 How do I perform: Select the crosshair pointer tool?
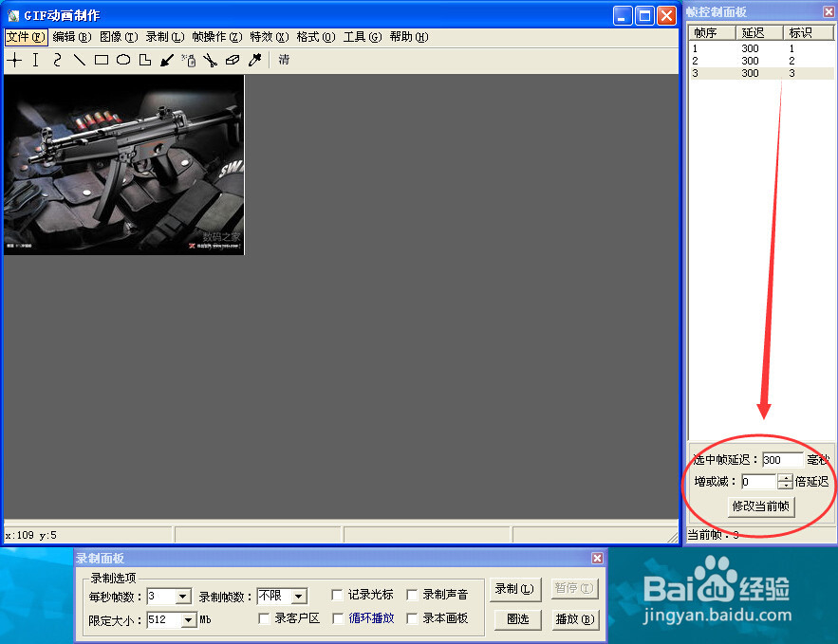click(x=14, y=60)
